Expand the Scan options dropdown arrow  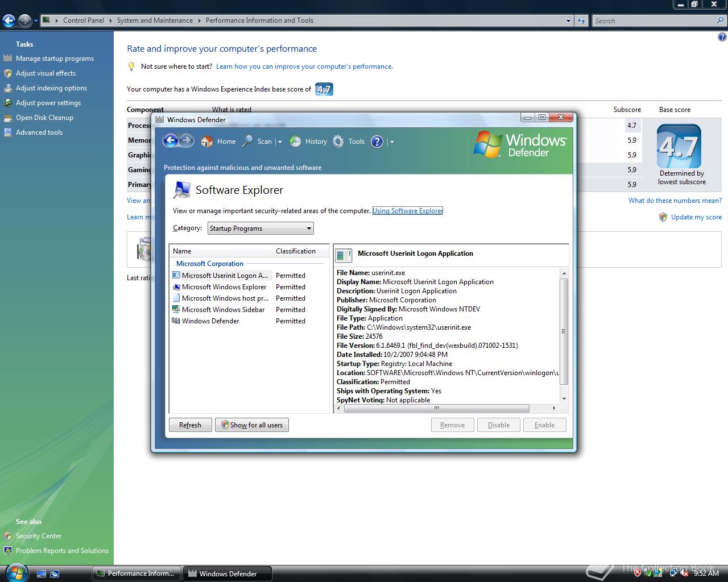[x=279, y=142]
